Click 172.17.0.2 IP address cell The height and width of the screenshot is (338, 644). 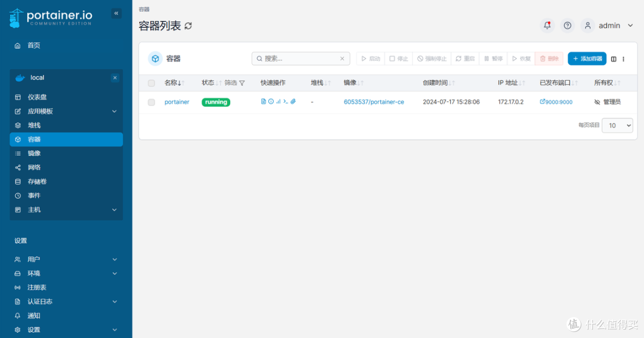510,102
